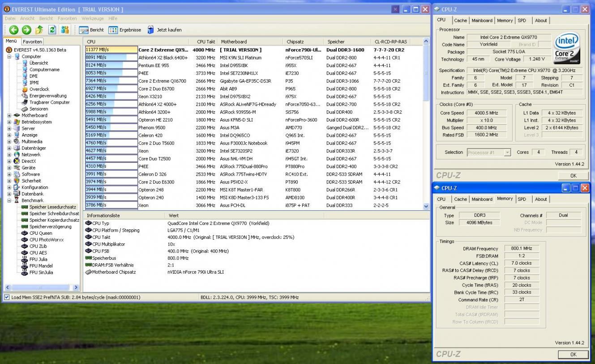This screenshot has height=364, width=595.
Task: Click the sidebar horizontal scroll right arrow
Action: pos(75,288)
